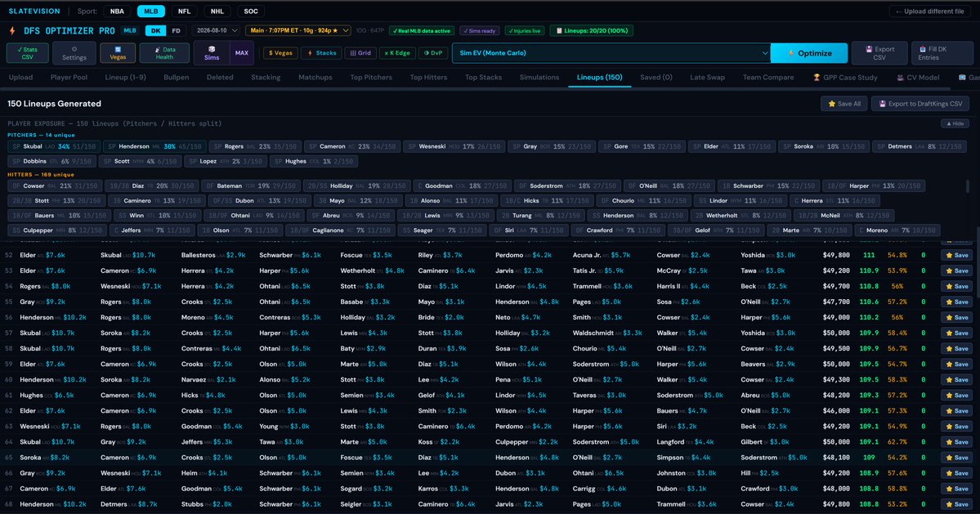Open the Saved (0) tab

click(656, 78)
